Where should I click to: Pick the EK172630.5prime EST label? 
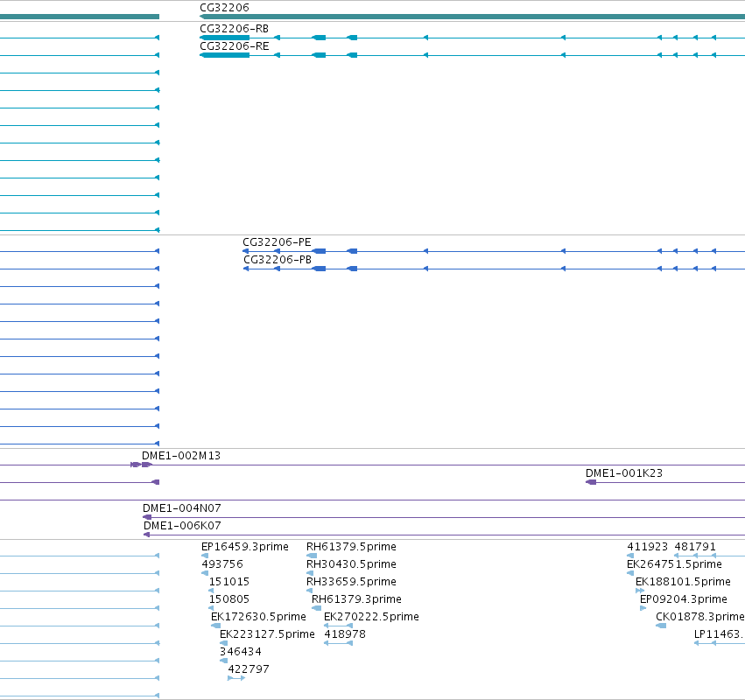tap(258, 618)
